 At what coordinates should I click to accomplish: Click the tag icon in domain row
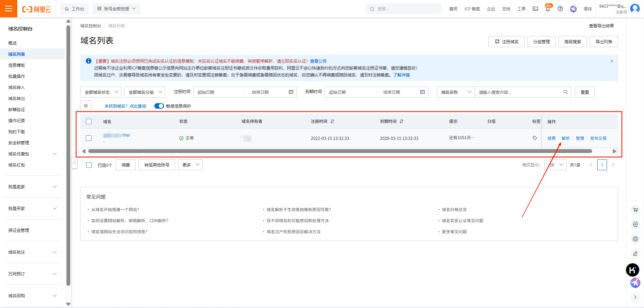535,138
